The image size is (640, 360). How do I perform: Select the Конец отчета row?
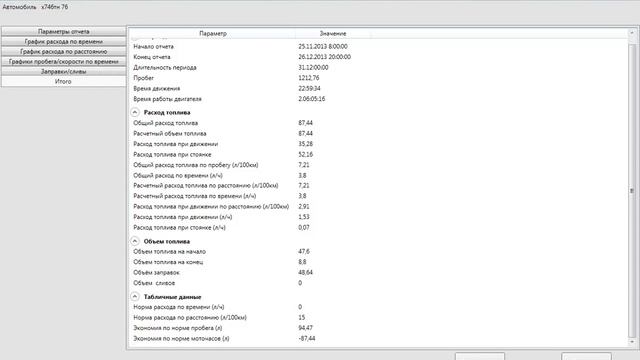pos(379,57)
